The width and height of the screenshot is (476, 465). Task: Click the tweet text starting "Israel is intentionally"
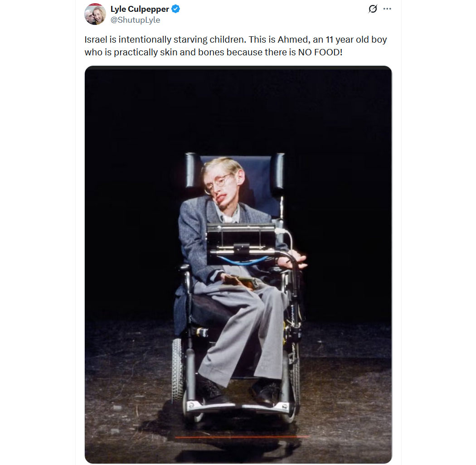(x=236, y=46)
